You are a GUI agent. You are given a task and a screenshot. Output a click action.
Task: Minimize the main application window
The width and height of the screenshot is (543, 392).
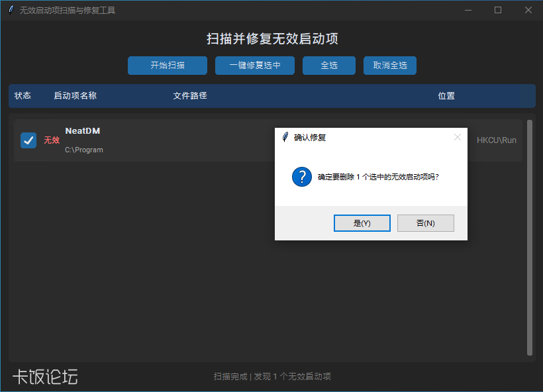[468, 10]
